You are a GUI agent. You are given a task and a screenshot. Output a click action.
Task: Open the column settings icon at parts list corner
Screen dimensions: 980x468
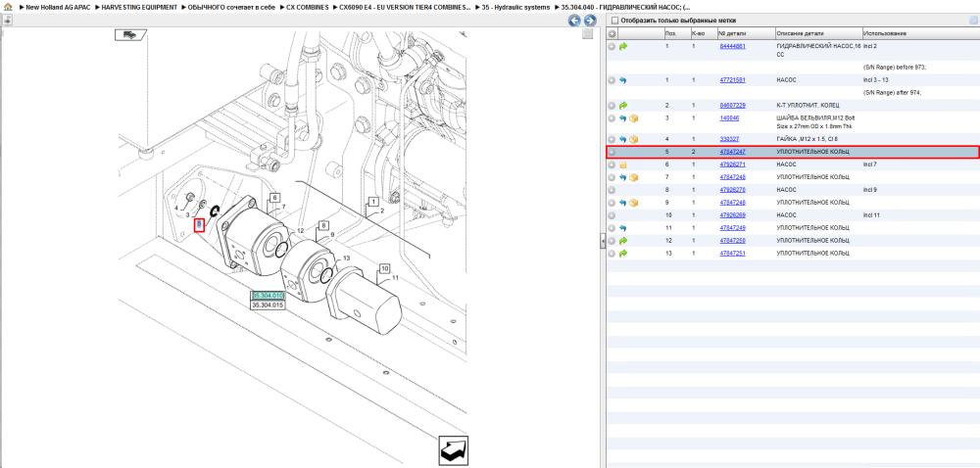tap(972, 21)
